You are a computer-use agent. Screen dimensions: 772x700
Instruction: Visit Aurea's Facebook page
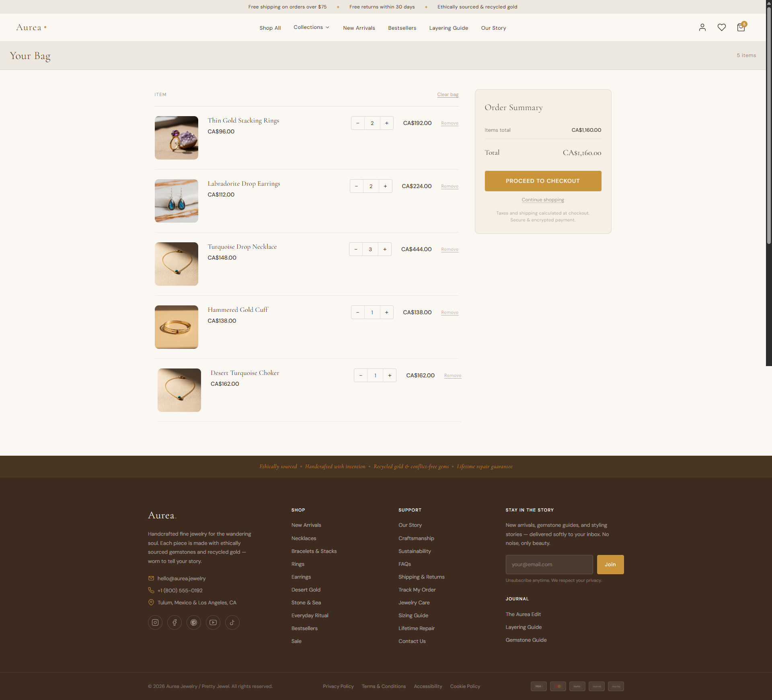(x=175, y=622)
